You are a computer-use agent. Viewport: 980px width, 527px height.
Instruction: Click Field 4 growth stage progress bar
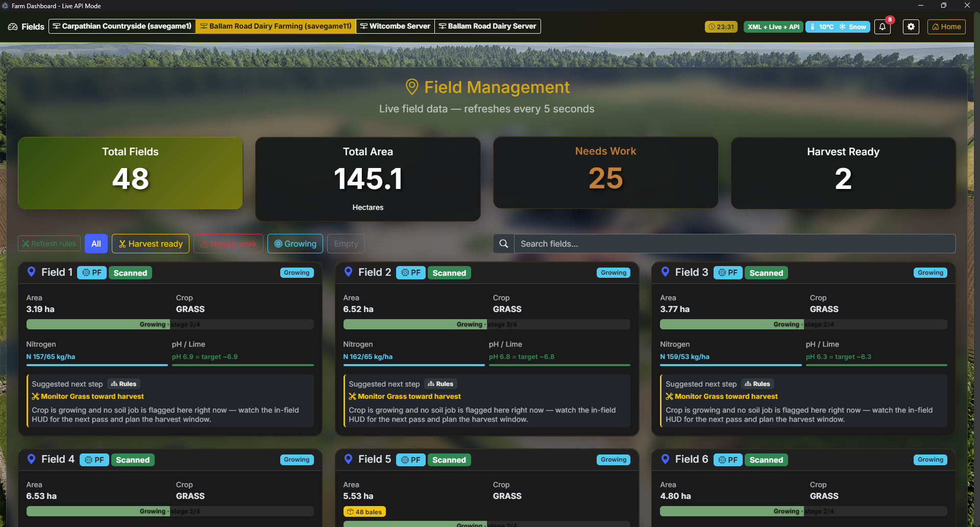point(170,511)
